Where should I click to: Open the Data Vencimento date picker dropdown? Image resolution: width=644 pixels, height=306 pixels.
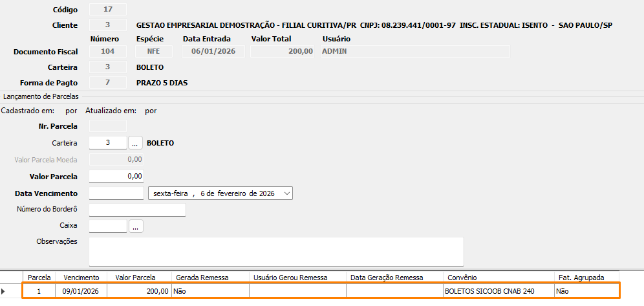click(287, 193)
